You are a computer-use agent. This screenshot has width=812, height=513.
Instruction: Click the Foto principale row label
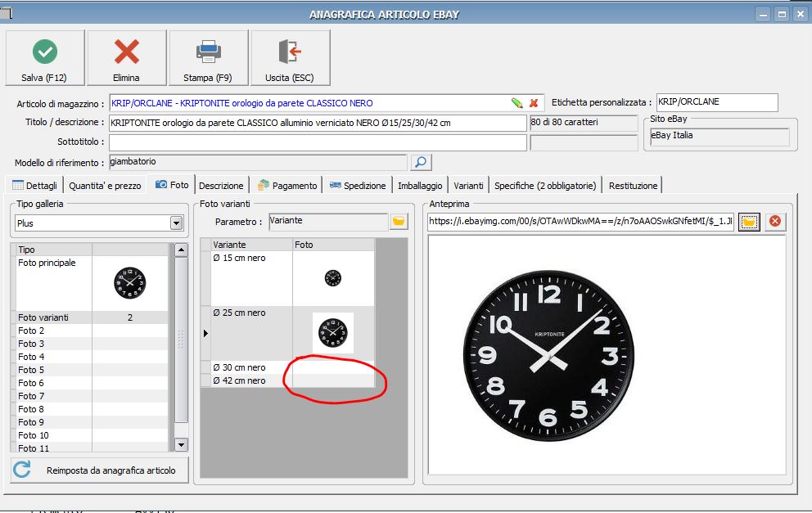(47, 263)
